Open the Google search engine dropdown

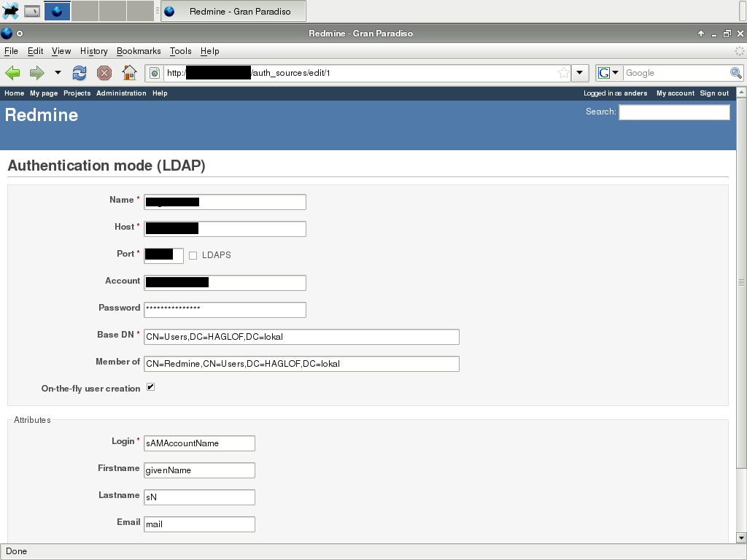point(608,73)
